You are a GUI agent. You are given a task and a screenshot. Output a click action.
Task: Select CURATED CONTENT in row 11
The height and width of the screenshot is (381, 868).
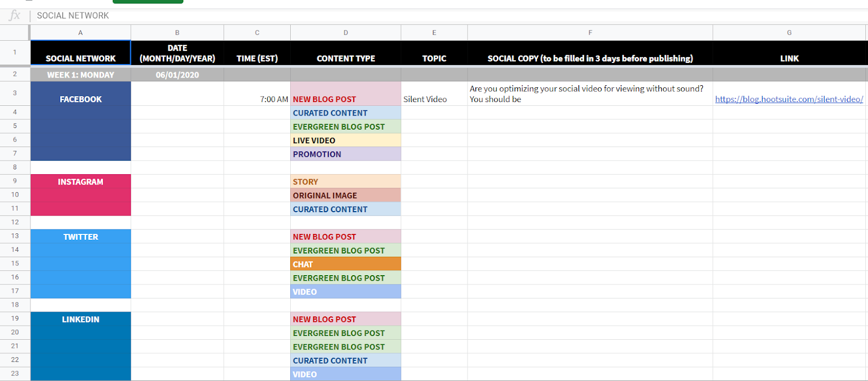346,209
